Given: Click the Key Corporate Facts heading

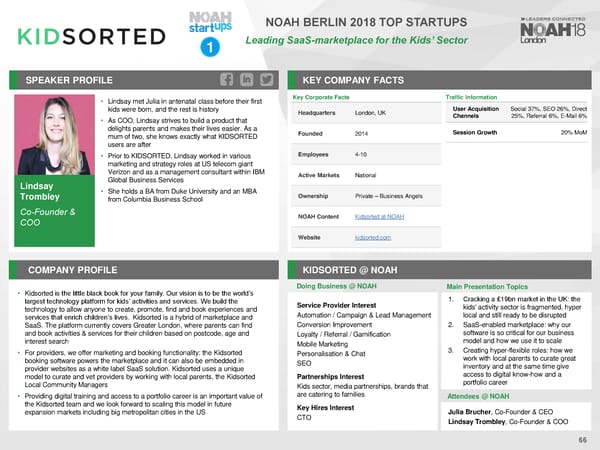Looking at the screenshot, I should coord(320,98).
